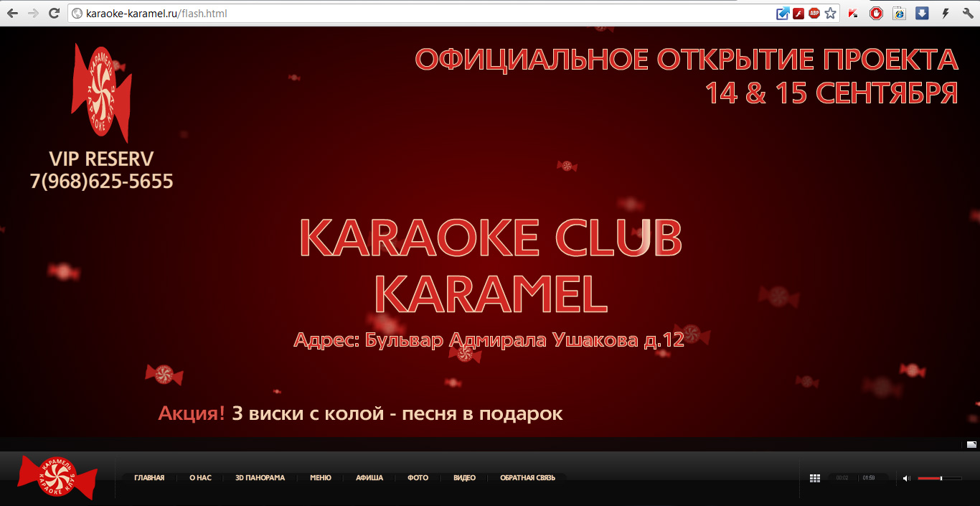The width and height of the screenshot is (980, 506).
Task: Adjust the volume slider in the player bar
Action: 941,478
